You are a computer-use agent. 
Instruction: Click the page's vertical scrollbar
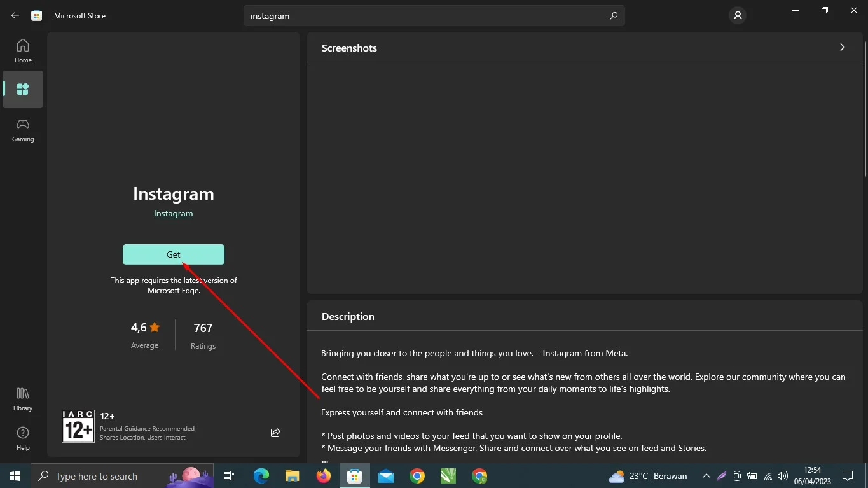pyautogui.click(x=865, y=108)
